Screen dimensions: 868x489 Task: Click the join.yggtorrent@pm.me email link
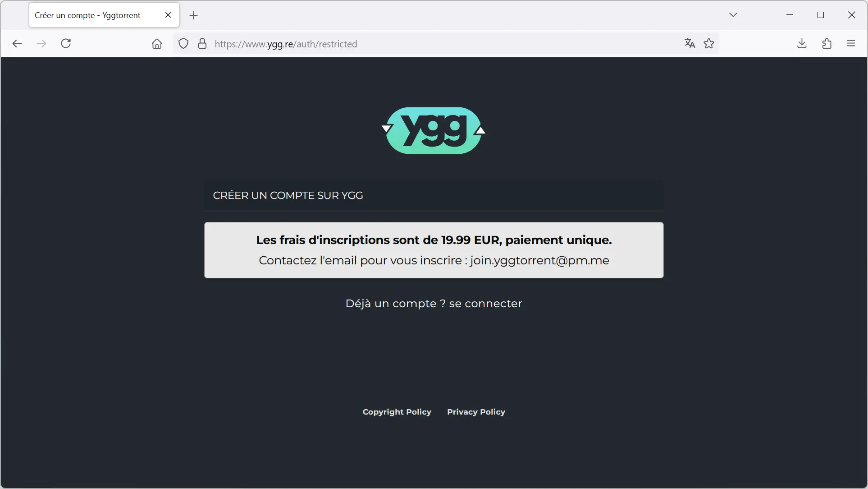pyautogui.click(x=539, y=260)
